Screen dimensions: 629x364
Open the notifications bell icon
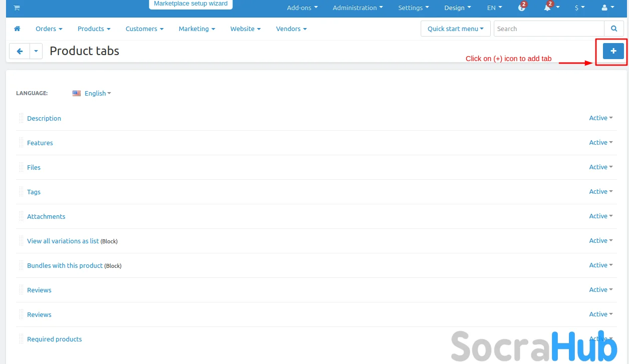click(x=547, y=8)
